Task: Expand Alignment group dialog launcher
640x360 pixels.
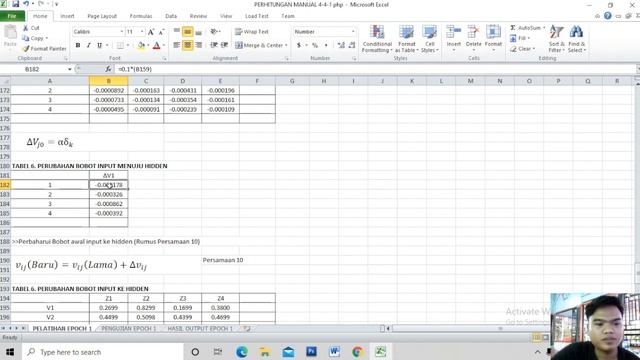Action: [x=287, y=59]
